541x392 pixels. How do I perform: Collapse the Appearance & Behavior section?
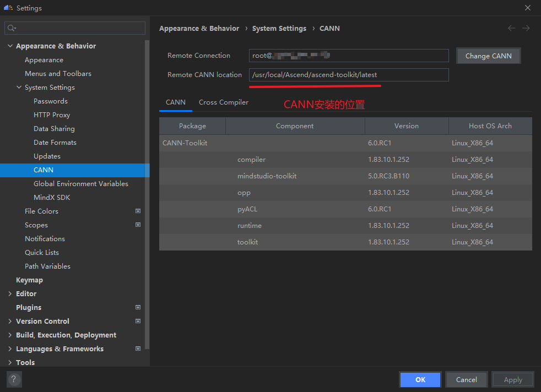tap(10, 46)
